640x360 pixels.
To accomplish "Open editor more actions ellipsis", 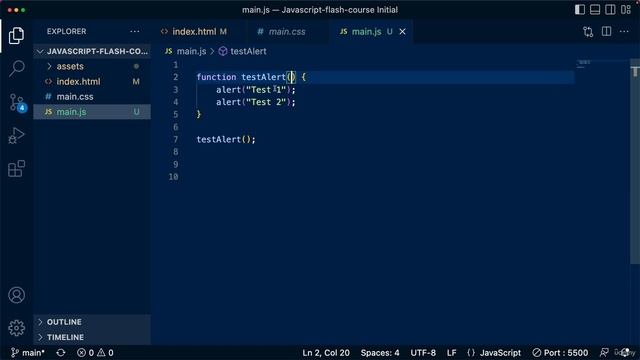I will tap(624, 31).
